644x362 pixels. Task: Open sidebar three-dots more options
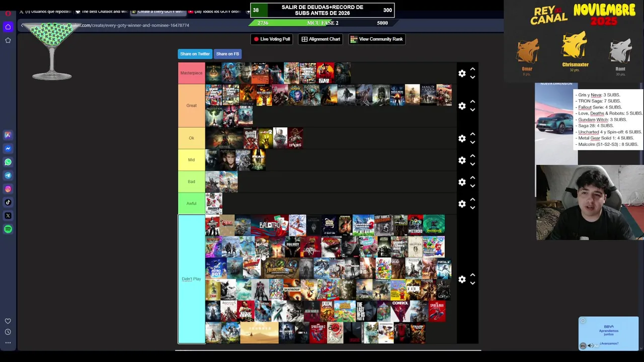8,343
